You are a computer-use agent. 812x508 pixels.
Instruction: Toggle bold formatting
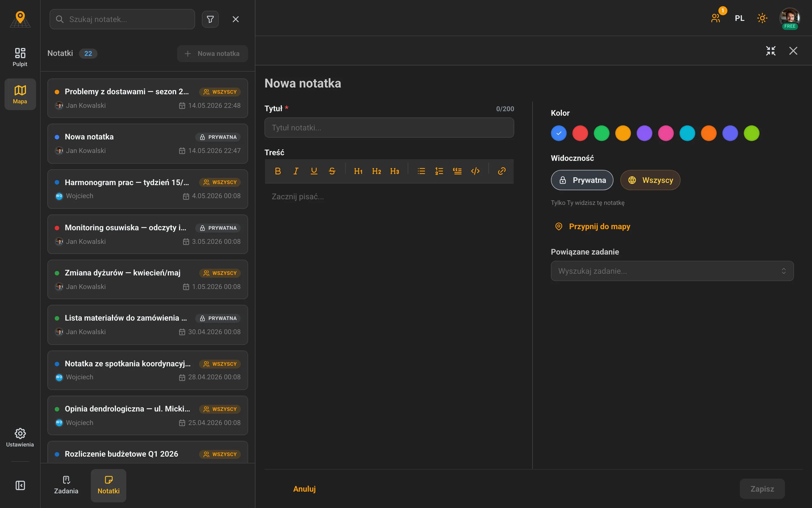point(278,171)
